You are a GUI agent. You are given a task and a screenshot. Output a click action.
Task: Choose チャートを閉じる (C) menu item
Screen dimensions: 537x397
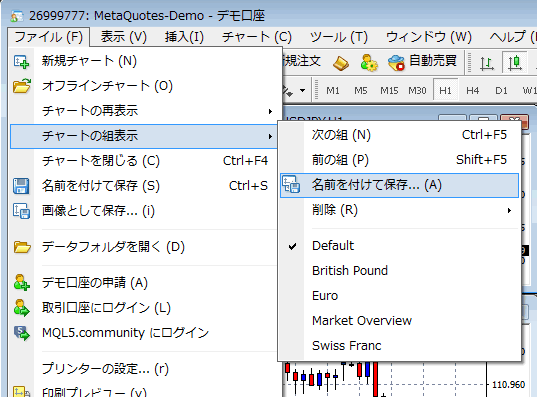tap(143, 161)
